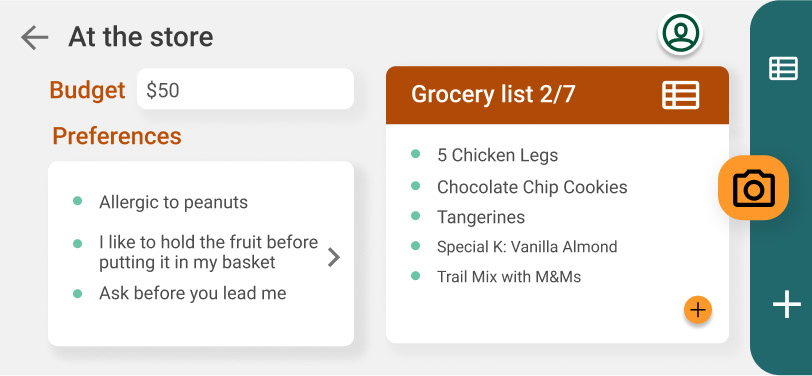The image size is (812, 376).
Task: Open list view icon in teal sidebar
Action: click(783, 69)
